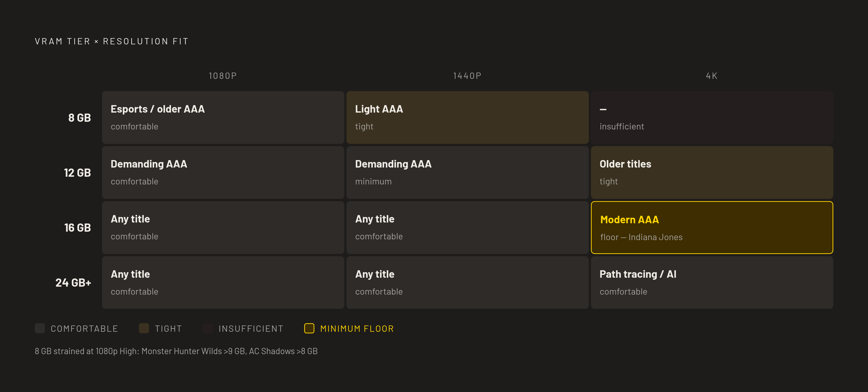Click the 24 GB+ row label
Viewport: 868px width, 392px height.
point(73,283)
